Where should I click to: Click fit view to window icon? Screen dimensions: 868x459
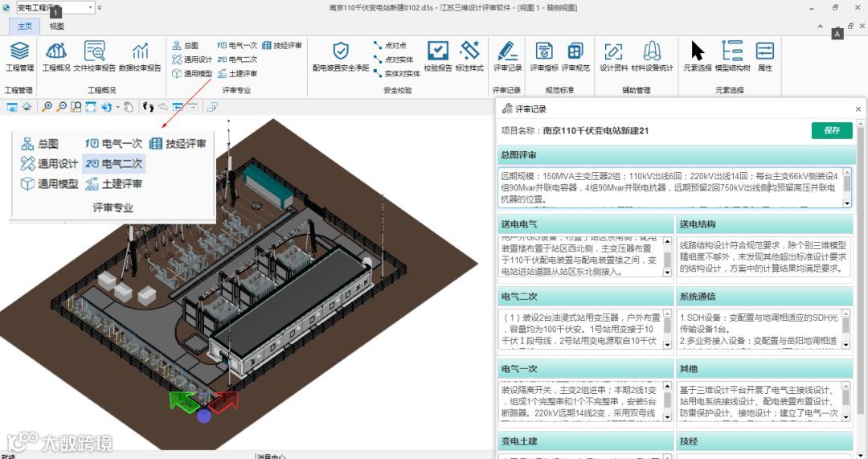pos(90,107)
